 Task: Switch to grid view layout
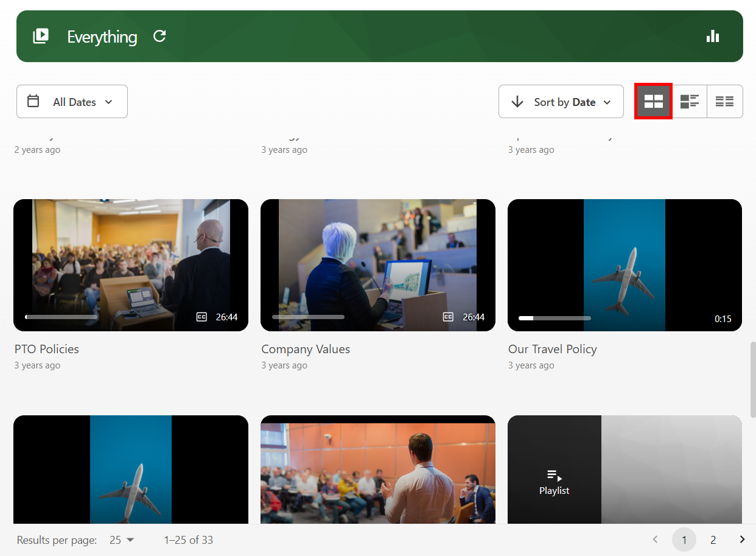pos(653,102)
